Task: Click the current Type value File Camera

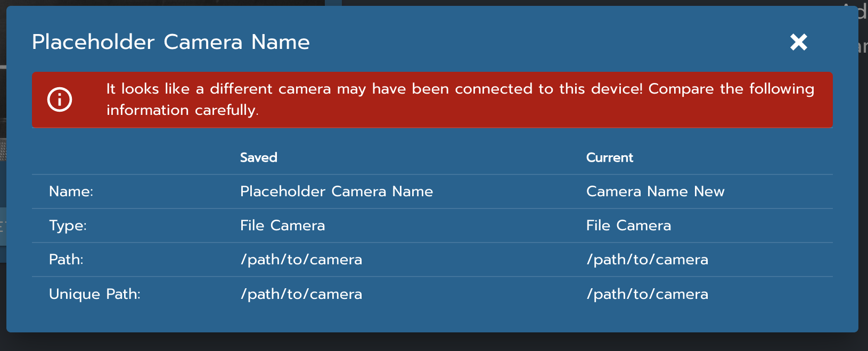Action: 628,225
